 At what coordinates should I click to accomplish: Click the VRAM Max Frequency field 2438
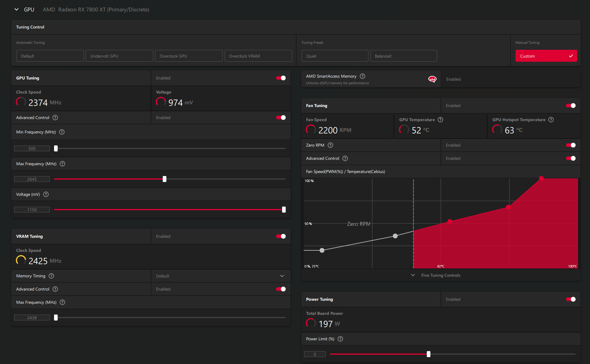pyautogui.click(x=32, y=318)
